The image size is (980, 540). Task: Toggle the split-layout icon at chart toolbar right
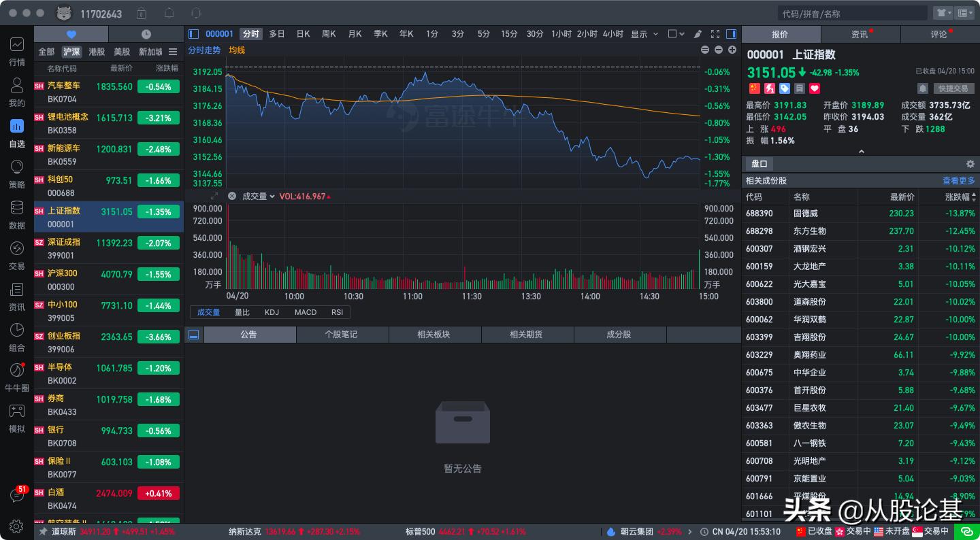[730, 33]
